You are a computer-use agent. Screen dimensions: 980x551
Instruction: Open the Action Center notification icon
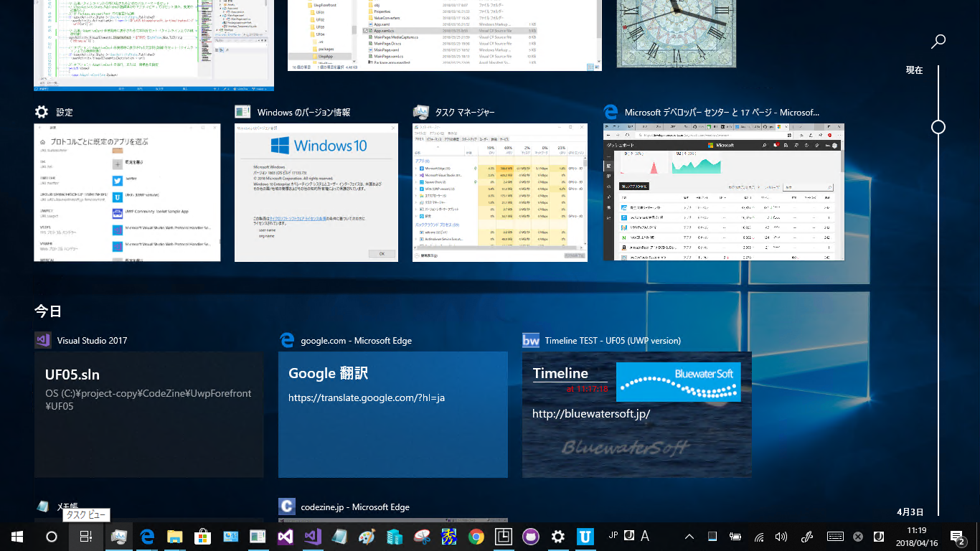(x=958, y=537)
